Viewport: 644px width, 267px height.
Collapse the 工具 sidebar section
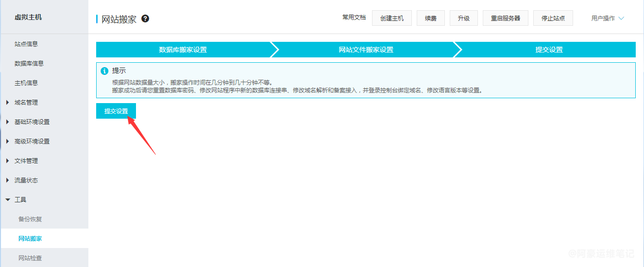pyautogui.click(x=8, y=199)
